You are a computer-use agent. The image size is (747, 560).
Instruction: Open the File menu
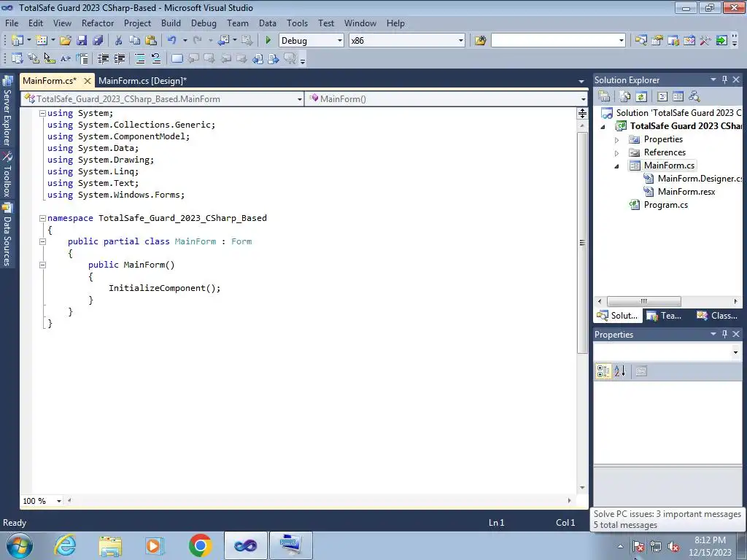[12, 23]
